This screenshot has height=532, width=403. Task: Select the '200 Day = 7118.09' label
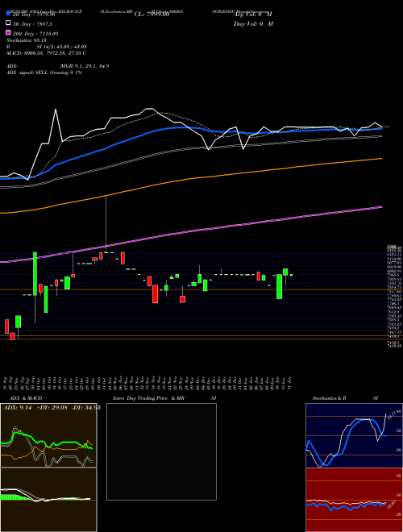click(35, 34)
